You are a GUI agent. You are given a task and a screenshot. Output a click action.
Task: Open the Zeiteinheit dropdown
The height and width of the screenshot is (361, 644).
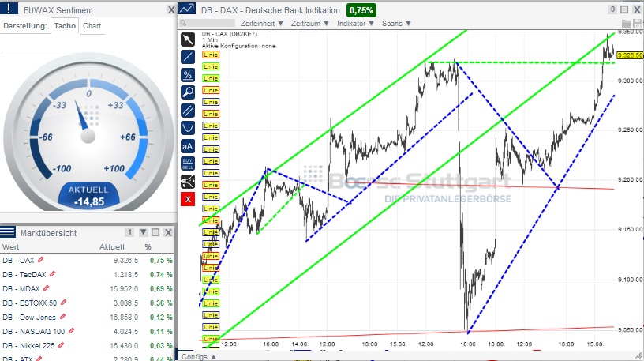262,24
